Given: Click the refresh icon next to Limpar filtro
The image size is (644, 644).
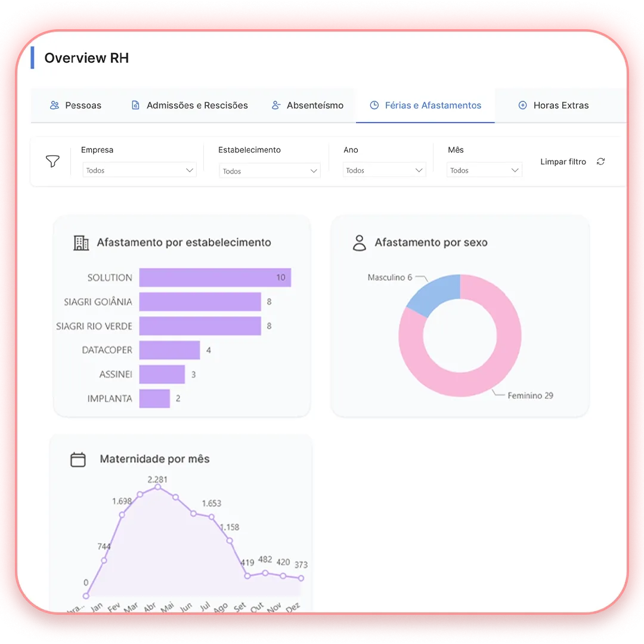Looking at the screenshot, I should point(600,161).
